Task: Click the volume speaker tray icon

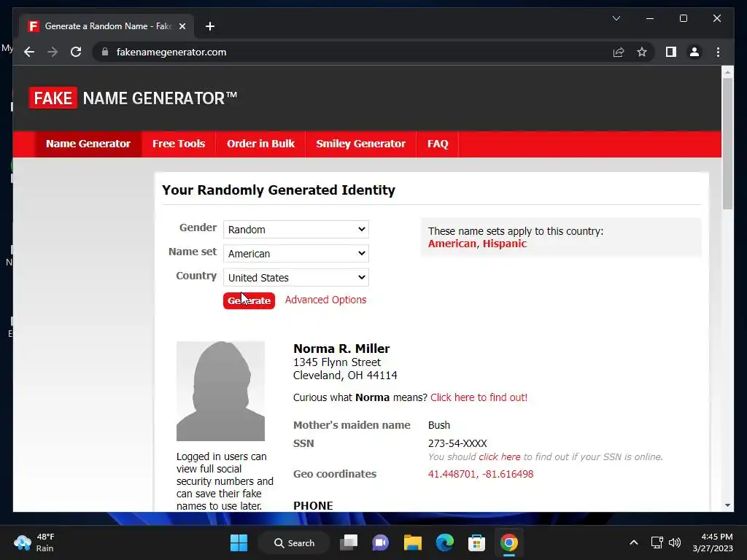Action: coord(675,542)
